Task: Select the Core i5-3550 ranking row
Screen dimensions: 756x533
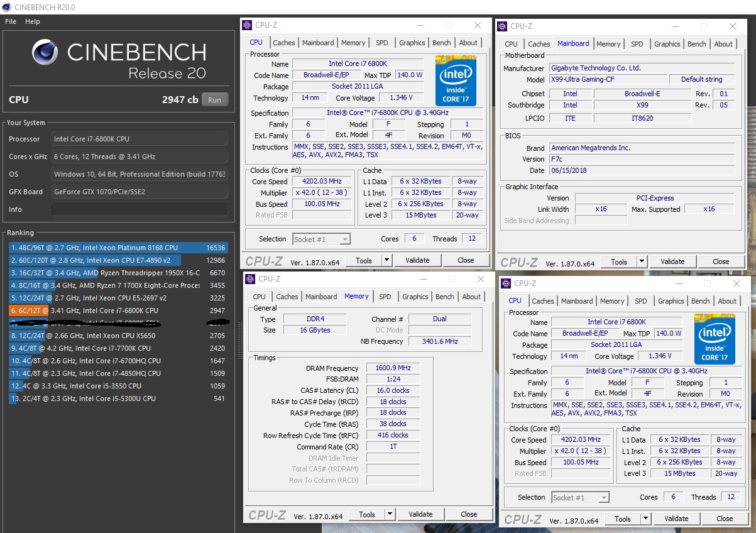Action: tap(118, 386)
